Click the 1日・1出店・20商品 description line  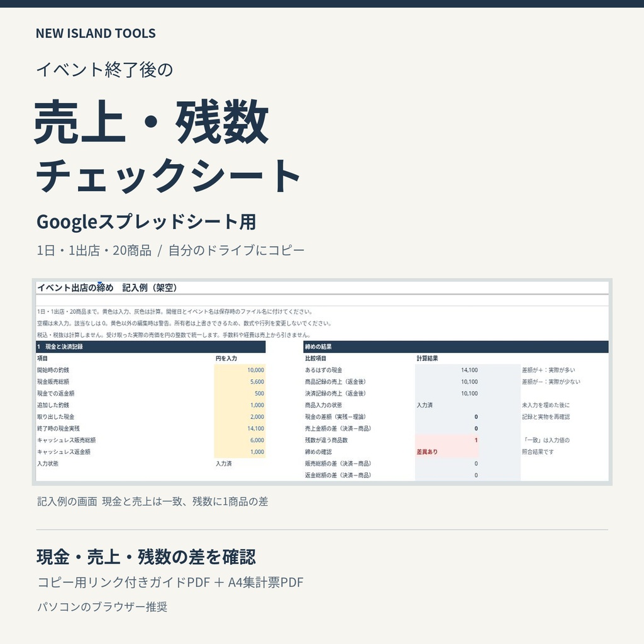170,250
